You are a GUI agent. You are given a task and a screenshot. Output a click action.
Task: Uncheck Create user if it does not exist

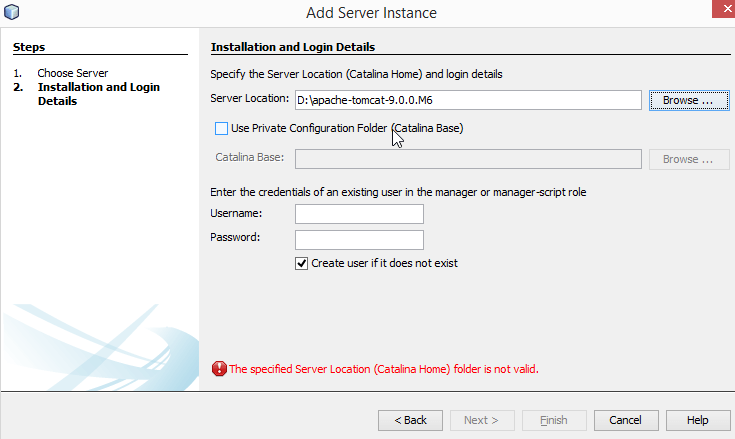(302, 263)
